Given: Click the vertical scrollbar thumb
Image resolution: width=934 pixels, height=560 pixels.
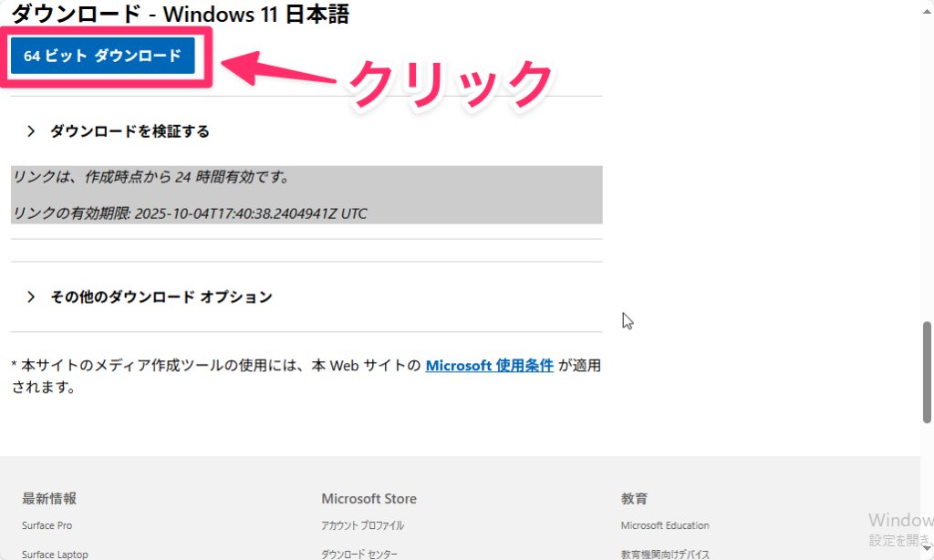Looking at the screenshot, I should pos(927,371).
